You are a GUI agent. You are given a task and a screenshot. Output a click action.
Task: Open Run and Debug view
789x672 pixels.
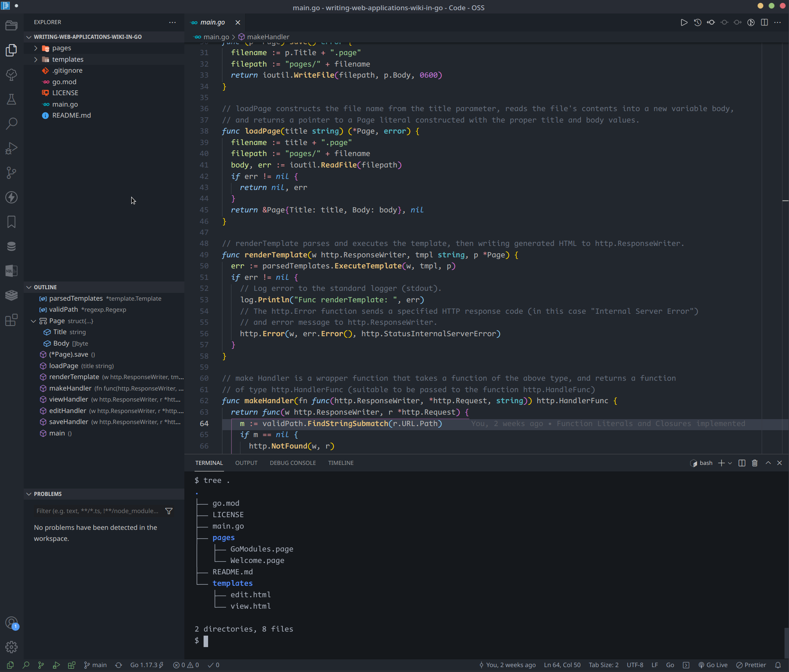[x=11, y=148]
